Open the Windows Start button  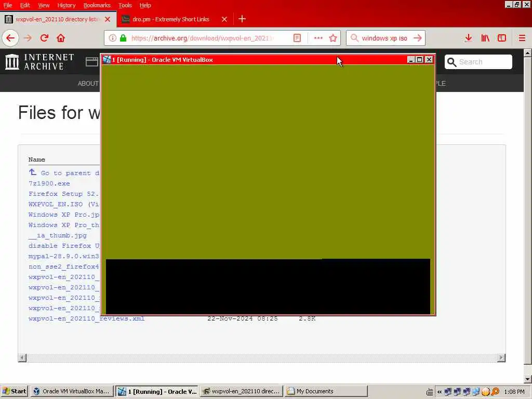(x=14, y=391)
